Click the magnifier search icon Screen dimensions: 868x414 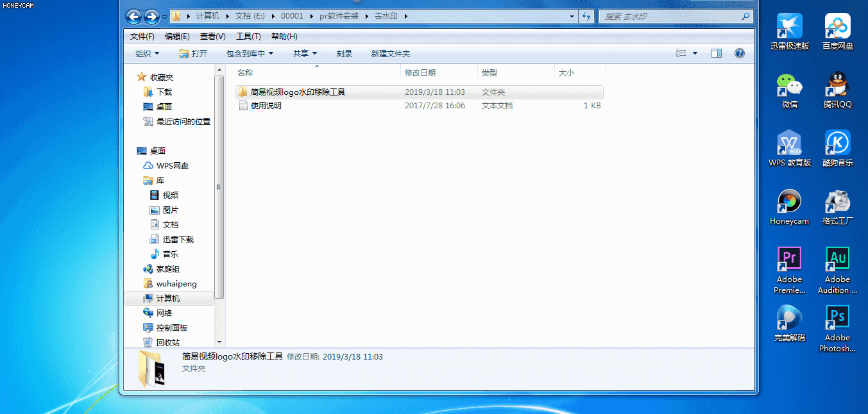[745, 16]
